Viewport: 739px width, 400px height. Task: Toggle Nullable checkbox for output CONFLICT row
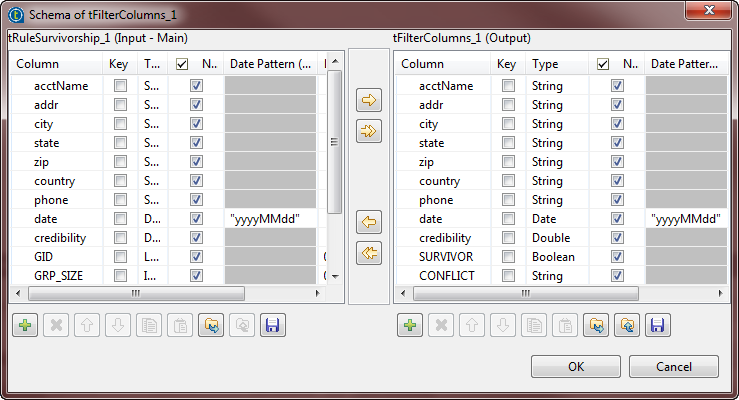coord(617,276)
